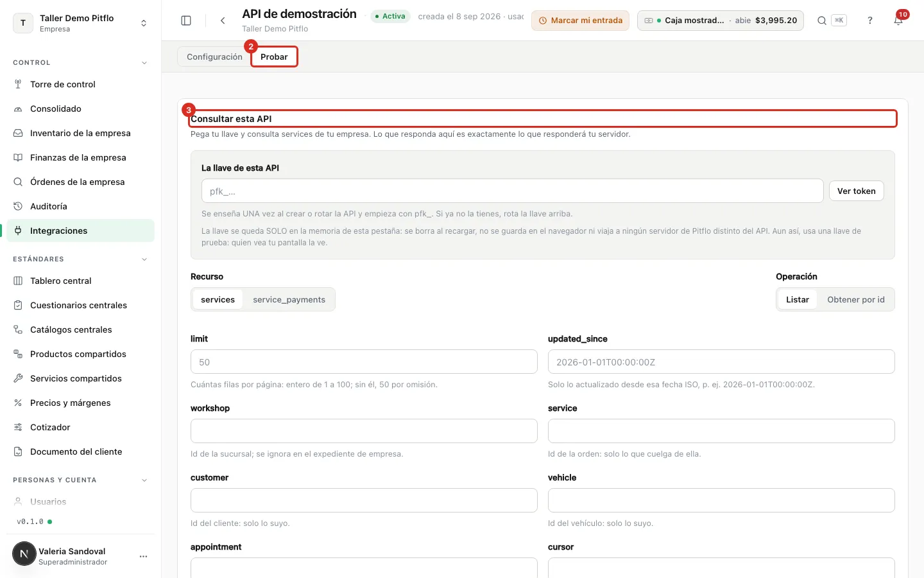The image size is (924, 578).
Task: Click the T workspace avatar
Action: [x=23, y=23]
